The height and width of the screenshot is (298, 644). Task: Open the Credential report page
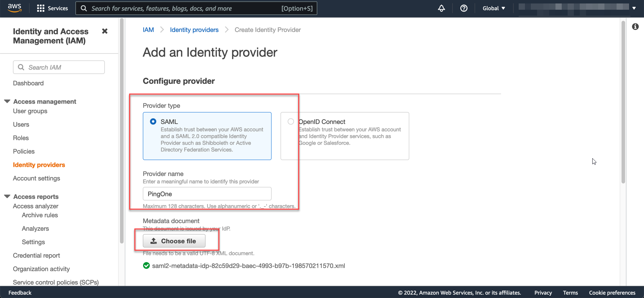(36, 256)
